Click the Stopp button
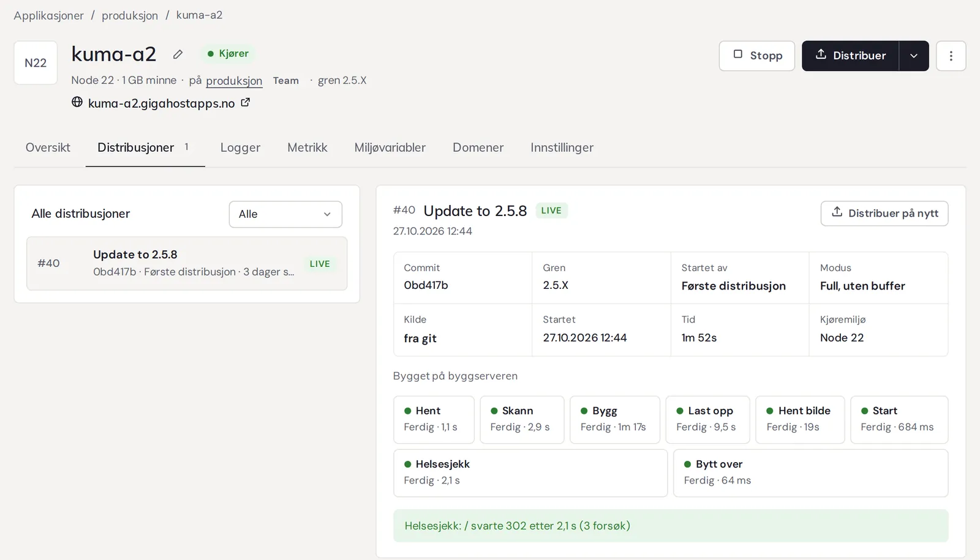 pos(757,56)
